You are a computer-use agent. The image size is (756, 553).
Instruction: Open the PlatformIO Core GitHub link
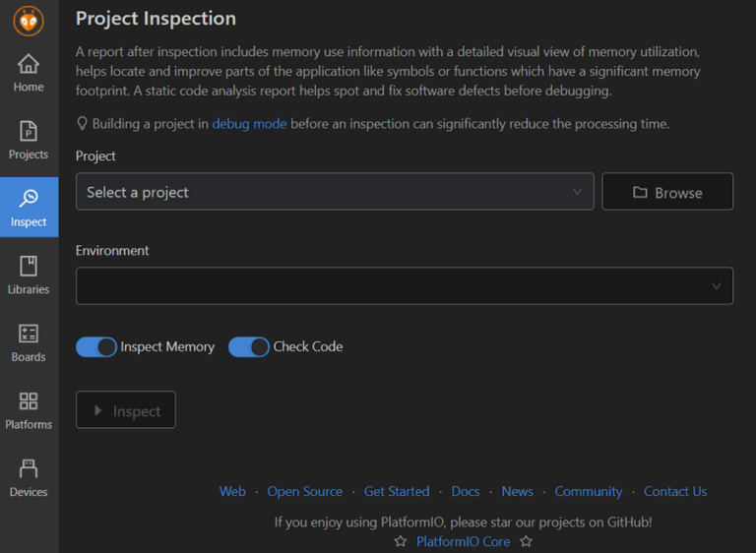[463, 541]
